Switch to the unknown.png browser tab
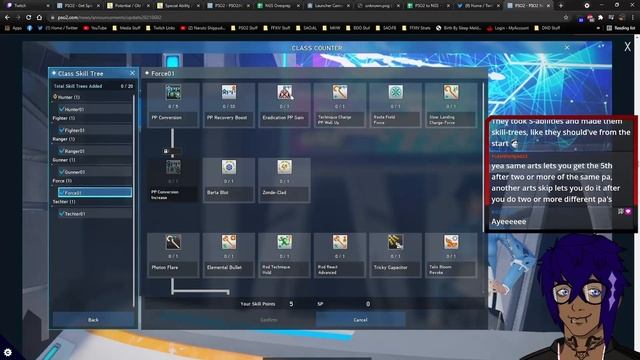640x360 pixels. pos(379,6)
